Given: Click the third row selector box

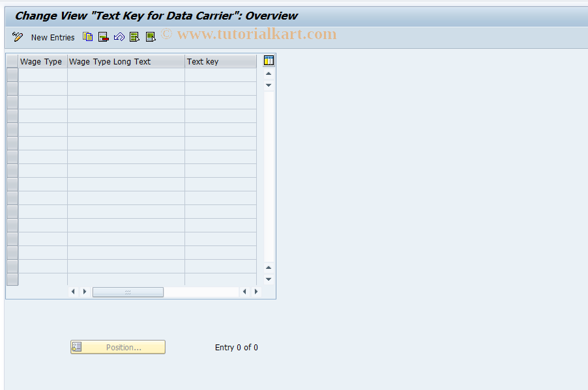Looking at the screenshot, I should tap(12, 102).
